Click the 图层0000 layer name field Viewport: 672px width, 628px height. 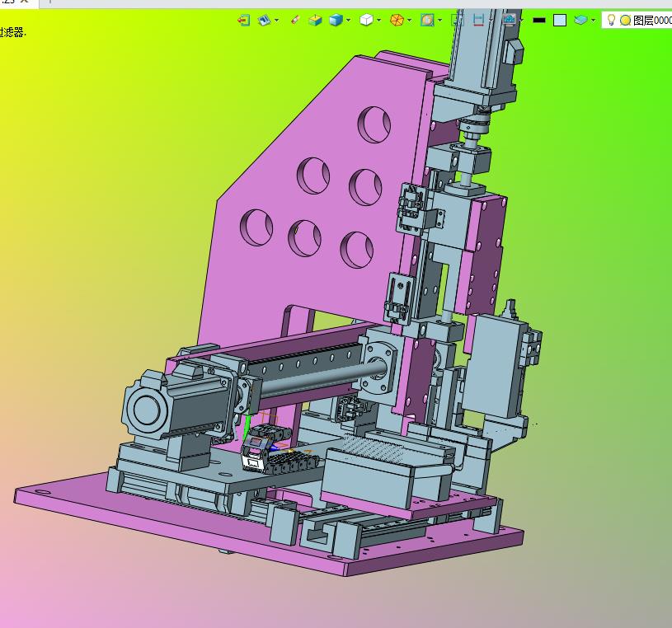click(652, 20)
